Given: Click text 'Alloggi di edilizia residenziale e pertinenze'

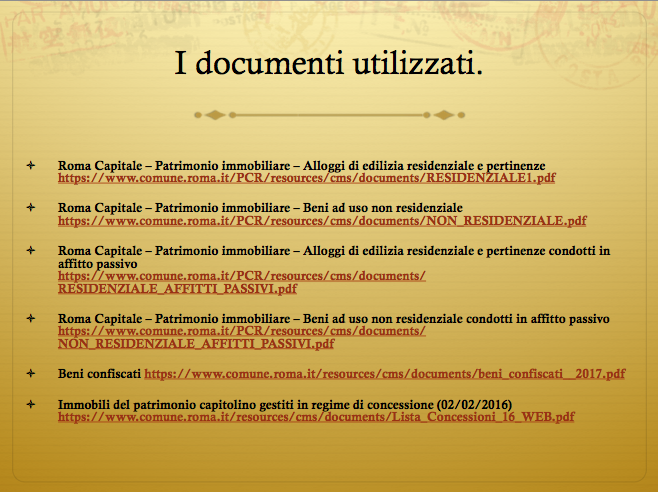Looking at the screenshot, I should pyautogui.click(x=424, y=166).
